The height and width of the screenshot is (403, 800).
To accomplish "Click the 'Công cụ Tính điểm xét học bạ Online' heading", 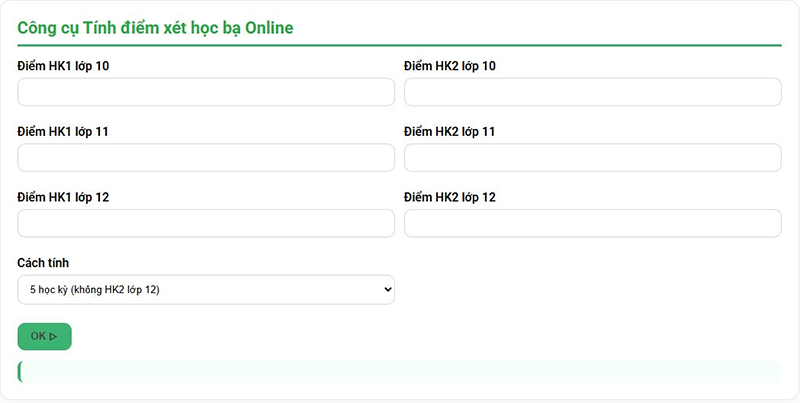I will point(155,28).
